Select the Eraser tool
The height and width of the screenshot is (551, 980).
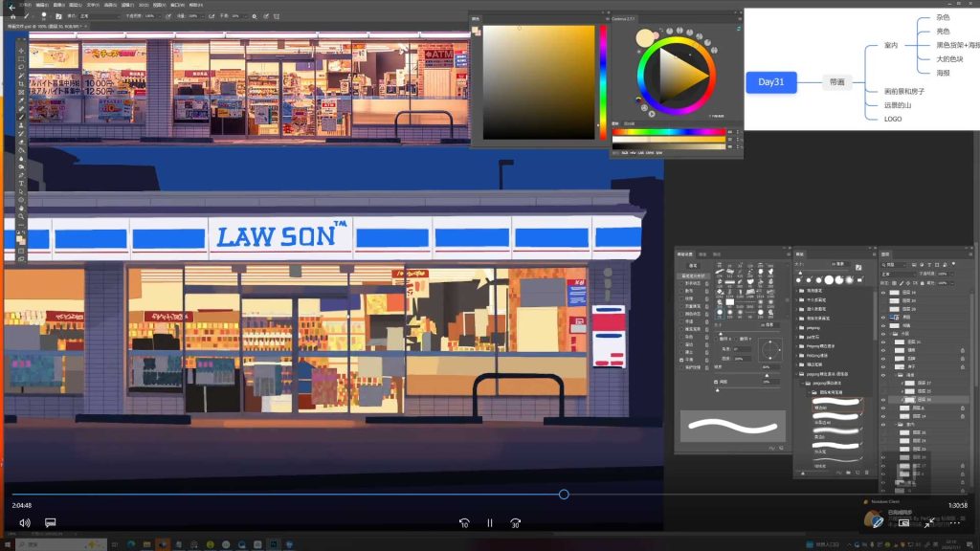[21, 142]
